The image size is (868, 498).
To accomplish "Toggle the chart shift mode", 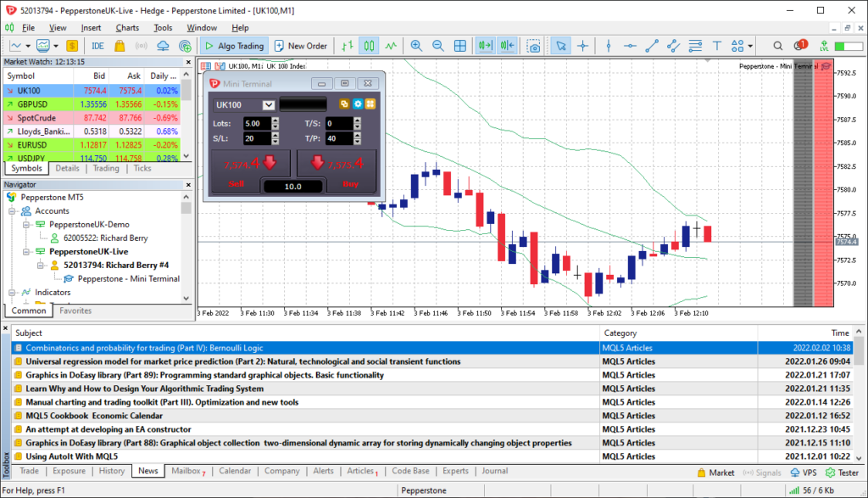I will coord(506,46).
